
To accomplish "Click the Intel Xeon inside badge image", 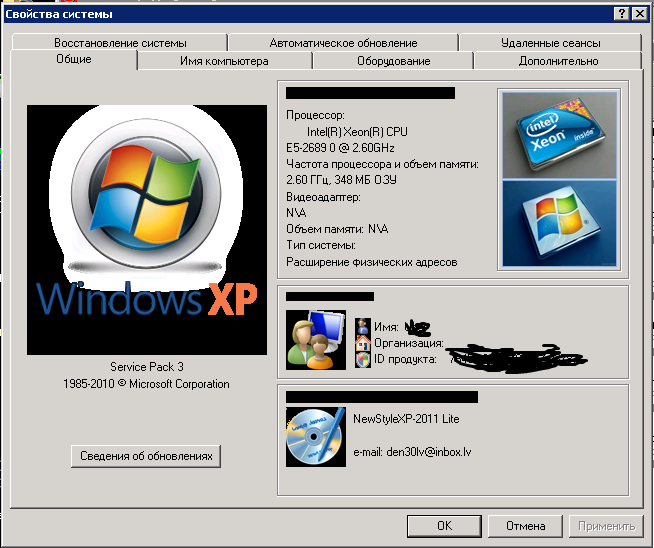I will tap(559, 135).
